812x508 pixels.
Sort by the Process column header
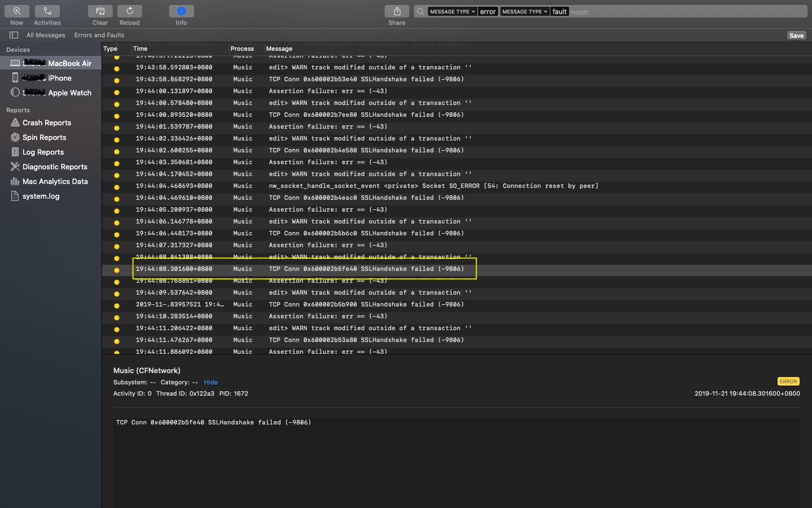click(x=242, y=49)
